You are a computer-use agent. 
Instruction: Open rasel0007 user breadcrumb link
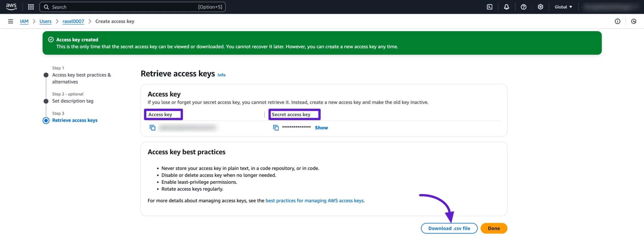pyautogui.click(x=73, y=21)
